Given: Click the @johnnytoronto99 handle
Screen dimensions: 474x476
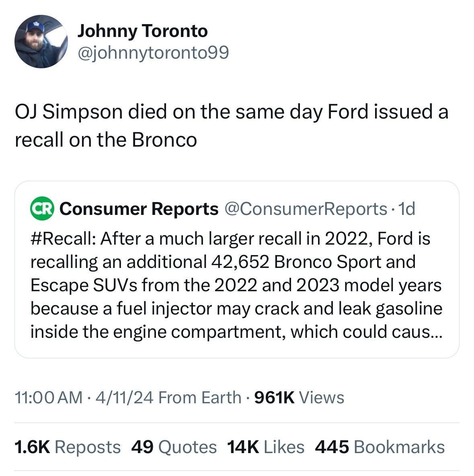Looking at the screenshot, I should [x=153, y=53].
